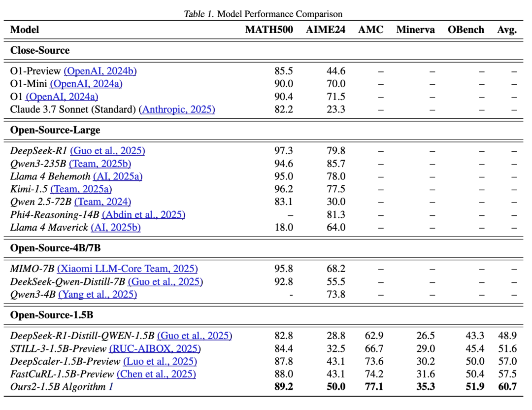This screenshot has height=410, width=532.
Task: Click the 68.2 AIME24 value for MIMO-7B
Action: [x=336, y=269]
